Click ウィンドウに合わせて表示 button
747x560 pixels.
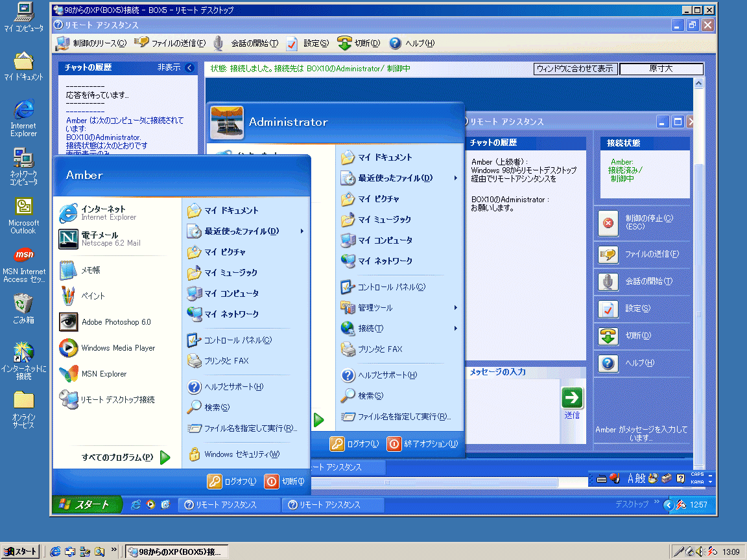pyautogui.click(x=575, y=69)
